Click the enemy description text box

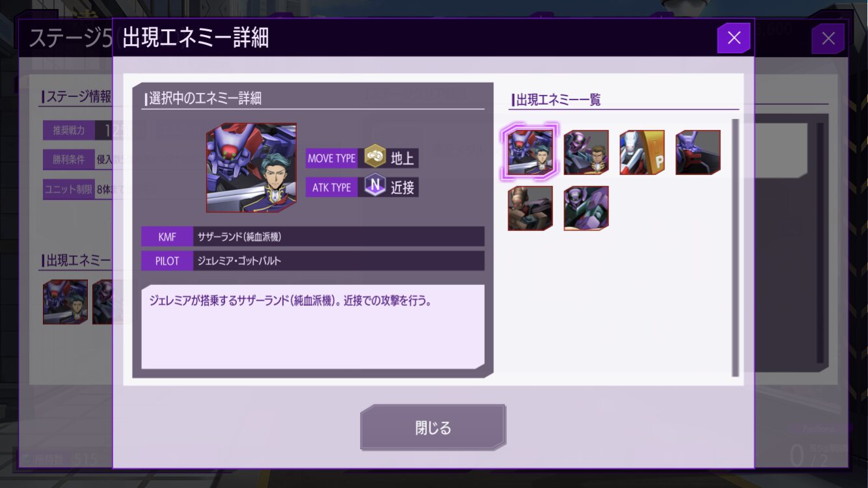tap(313, 327)
